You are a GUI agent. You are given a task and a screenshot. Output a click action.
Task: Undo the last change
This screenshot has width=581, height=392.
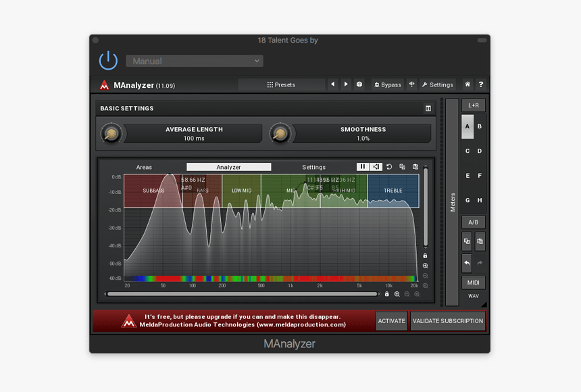(467, 263)
